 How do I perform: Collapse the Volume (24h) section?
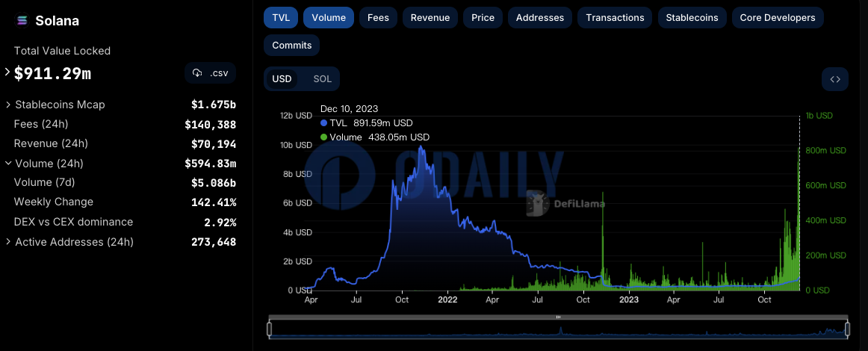click(x=8, y=164)
